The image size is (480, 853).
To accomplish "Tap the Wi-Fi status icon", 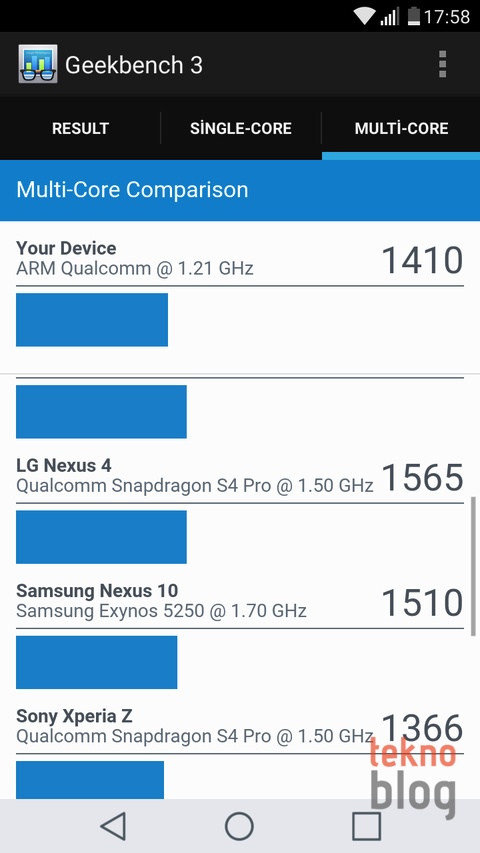I will [x=363, y=16].
